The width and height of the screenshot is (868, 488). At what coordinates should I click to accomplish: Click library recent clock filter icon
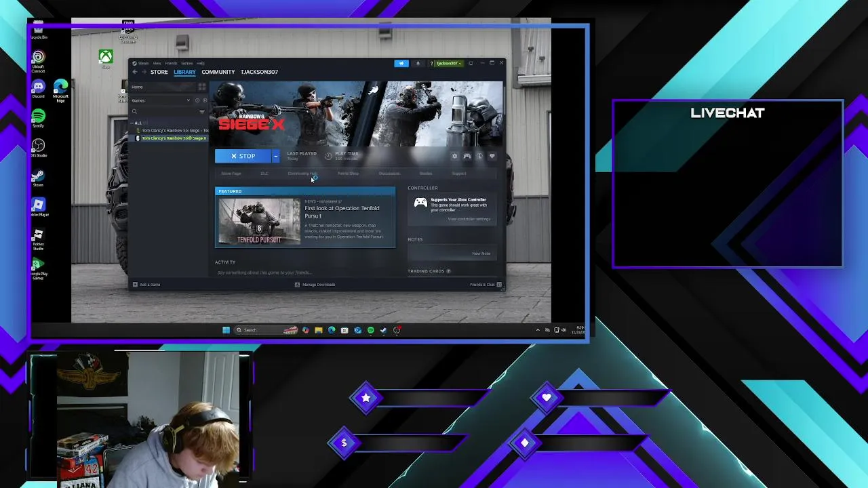(197, 100)
